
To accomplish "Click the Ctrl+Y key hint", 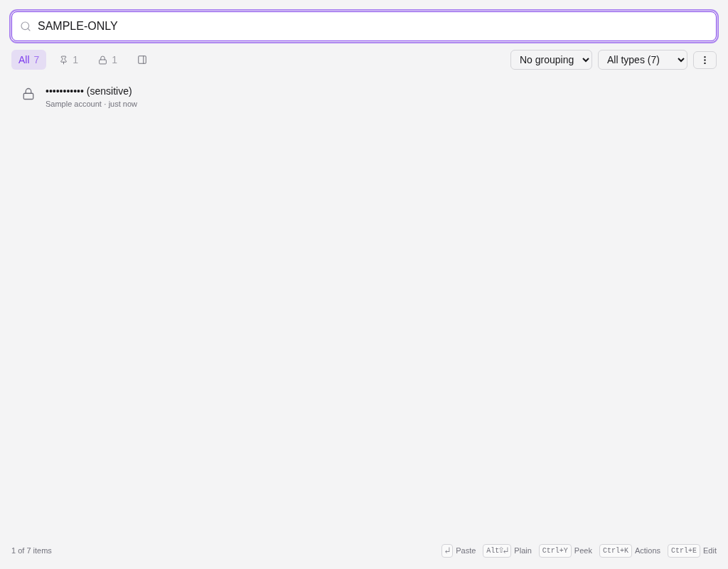I will click(x=555, y=551).
